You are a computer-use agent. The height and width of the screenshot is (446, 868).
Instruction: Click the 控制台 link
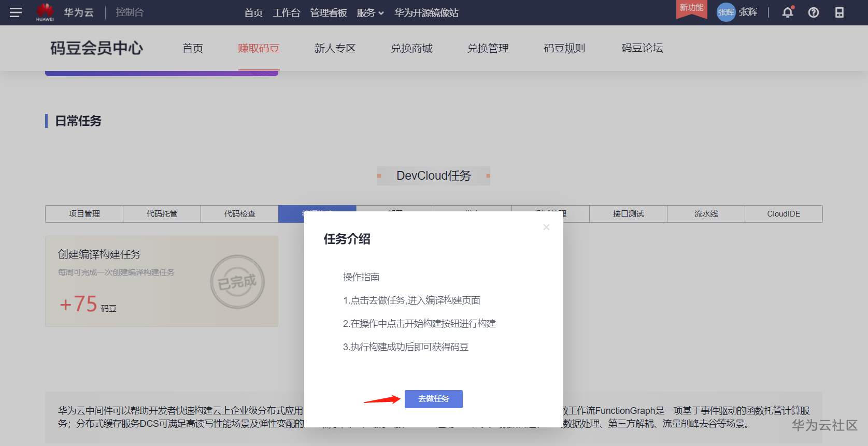coord(130,12)
